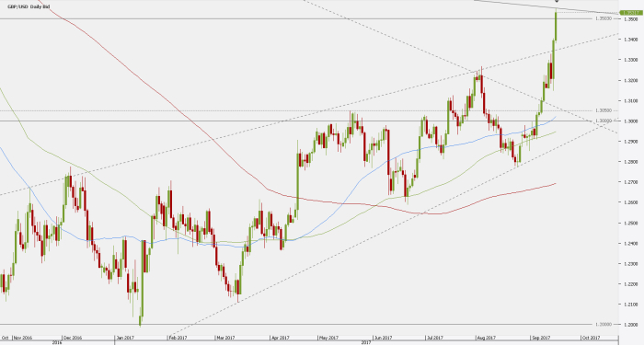The image size is (644, 345).
Task: Click the green current price tag
Action: (631, 13)
